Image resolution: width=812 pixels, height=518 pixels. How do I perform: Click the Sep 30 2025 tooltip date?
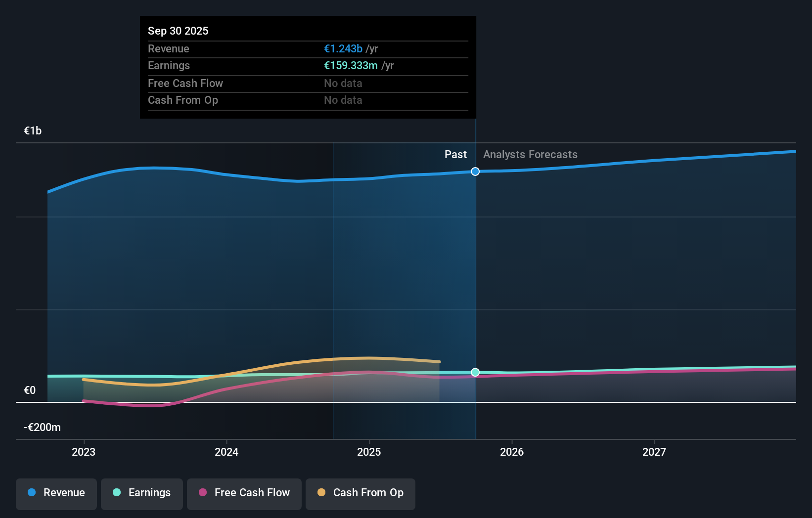coord(178,31)
